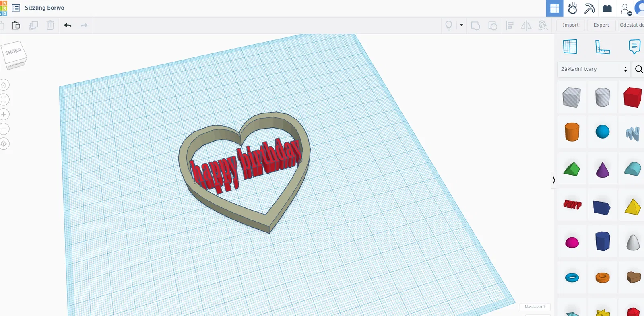Open the Bricks editor icon
The width and height of the screenshot is (644, 316).
click(x=607, y=8)
